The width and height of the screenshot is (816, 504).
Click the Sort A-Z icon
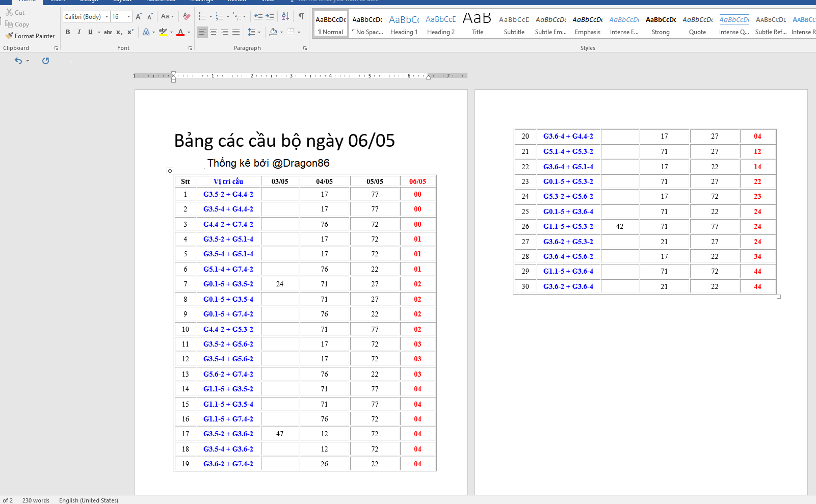coord(285,16)
